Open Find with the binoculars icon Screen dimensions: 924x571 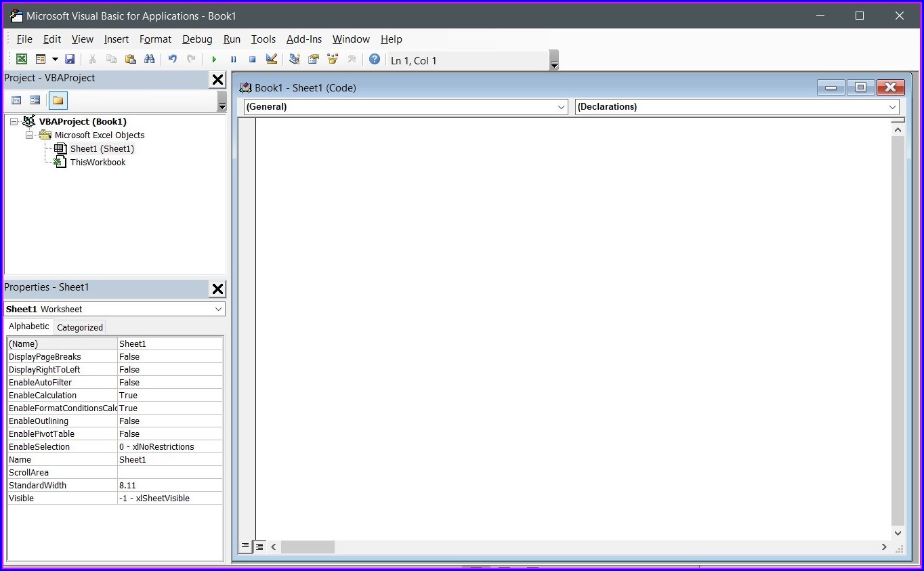[x=150, y=60]
